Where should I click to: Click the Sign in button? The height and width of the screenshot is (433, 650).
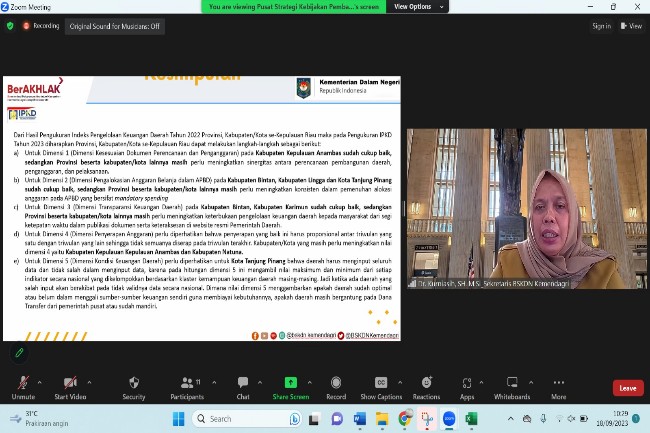601,26
